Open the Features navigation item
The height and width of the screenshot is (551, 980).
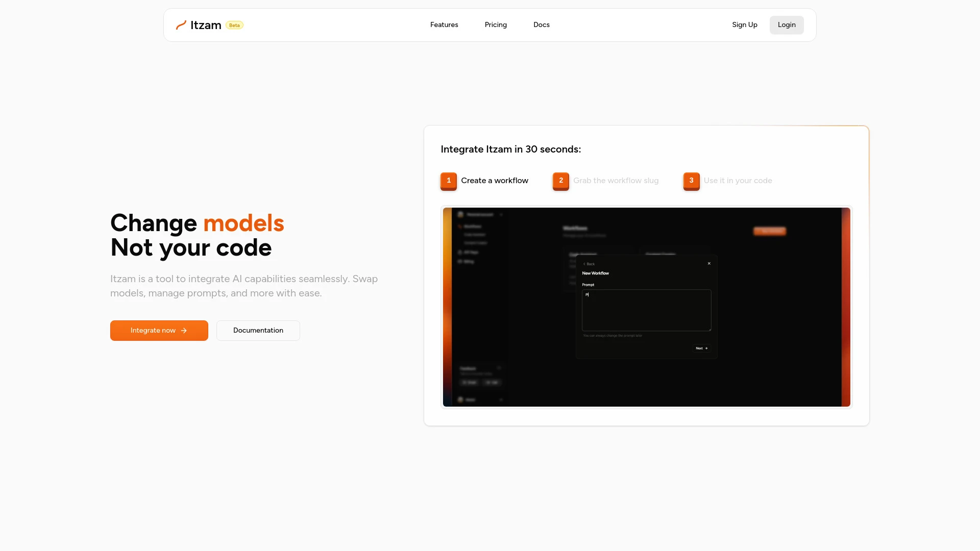[444, 24]
